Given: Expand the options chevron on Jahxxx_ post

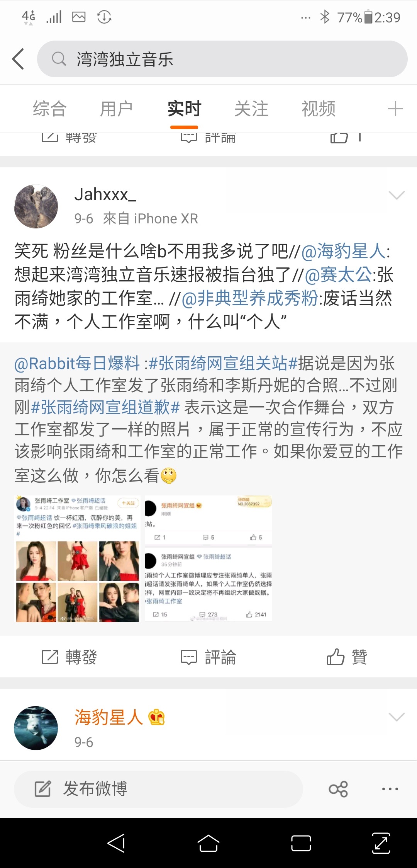Looking at the screenshot, I should tap(397, 195).
